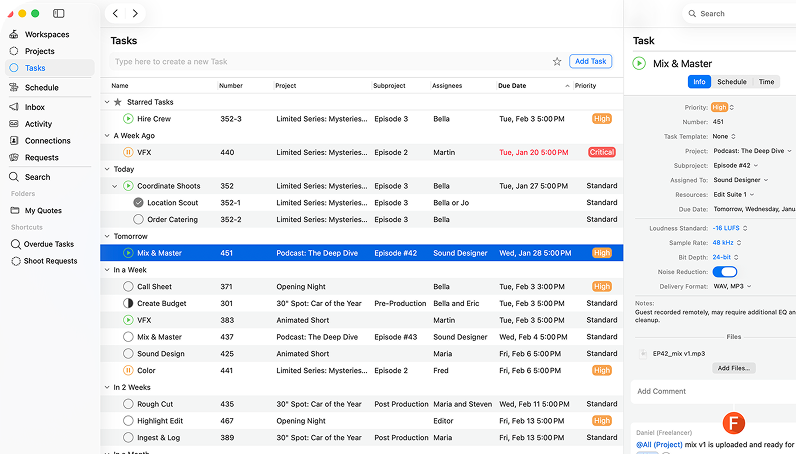Click the orange F avatar badge
This screenshot has width=796, height=454.
tap(734, 423)
